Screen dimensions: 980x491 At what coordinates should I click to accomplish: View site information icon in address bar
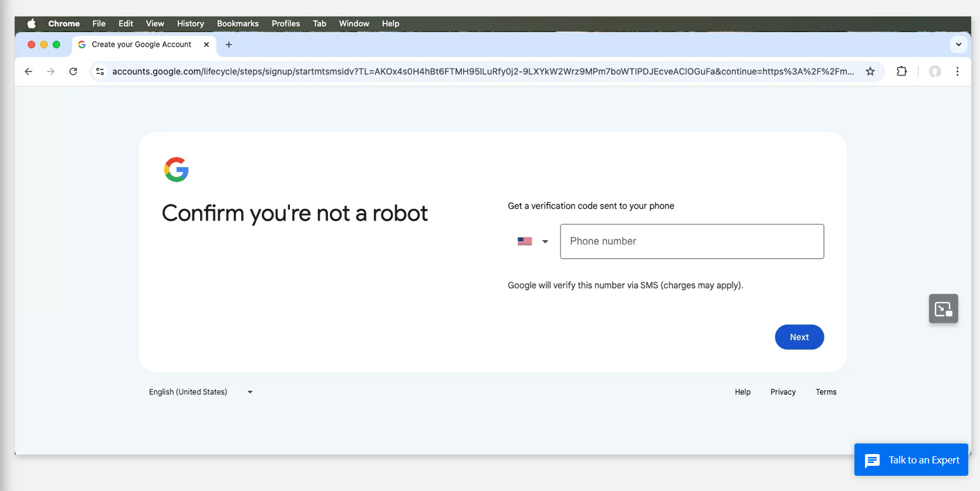coord(100,72)
